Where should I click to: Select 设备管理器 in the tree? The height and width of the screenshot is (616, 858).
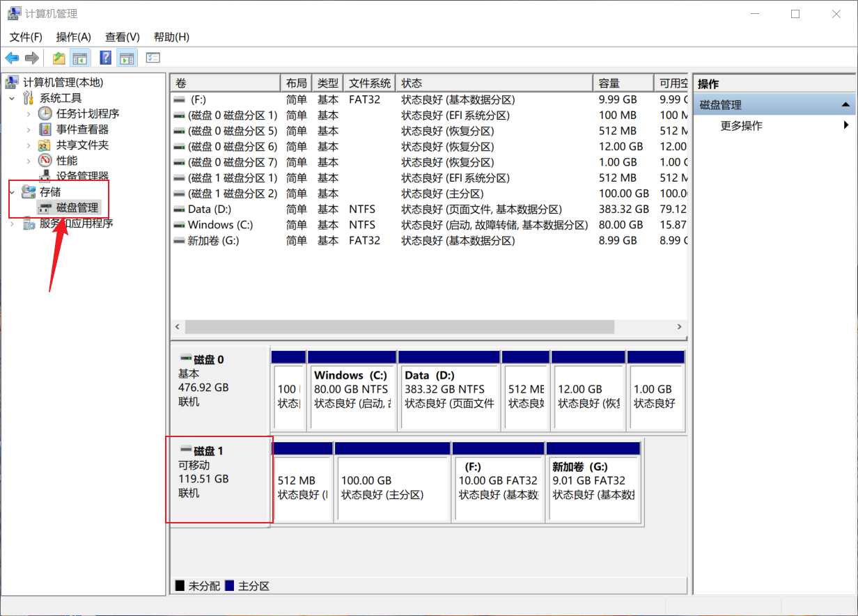click(x=82, y=176)
